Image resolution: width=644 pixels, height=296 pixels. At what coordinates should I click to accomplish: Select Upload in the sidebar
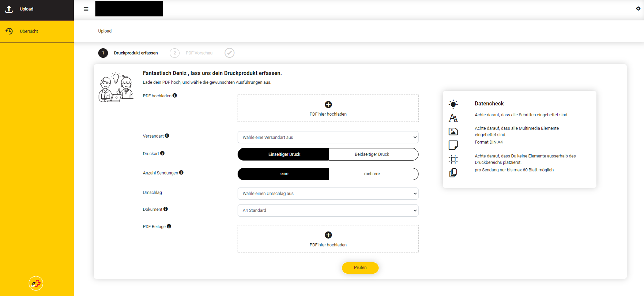(x=26, y=9)
